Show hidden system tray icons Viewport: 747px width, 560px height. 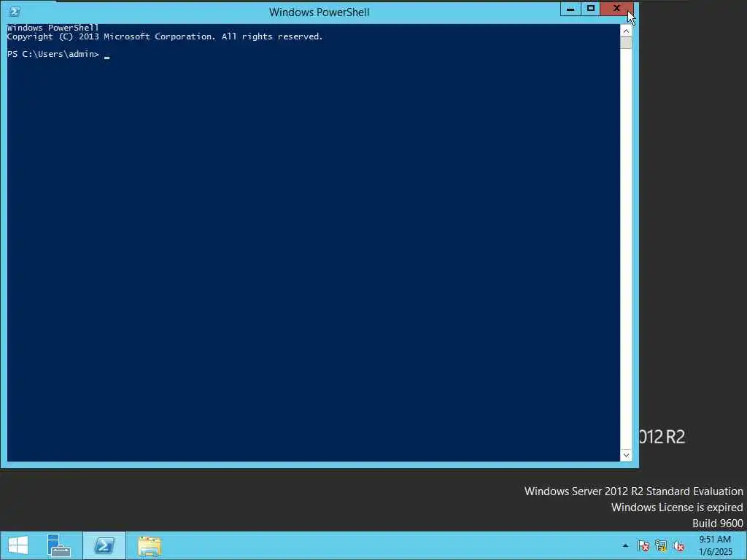[625, 545]
